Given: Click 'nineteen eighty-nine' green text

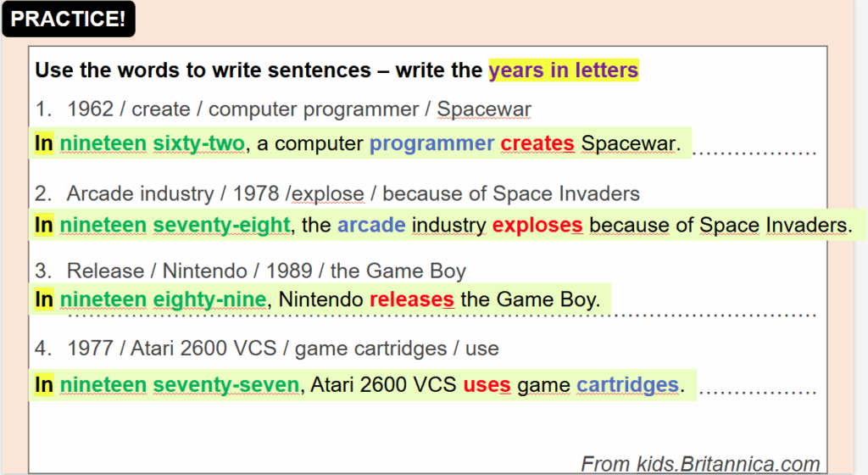Looking at the screenshot, I should click(x=164, y=299).
